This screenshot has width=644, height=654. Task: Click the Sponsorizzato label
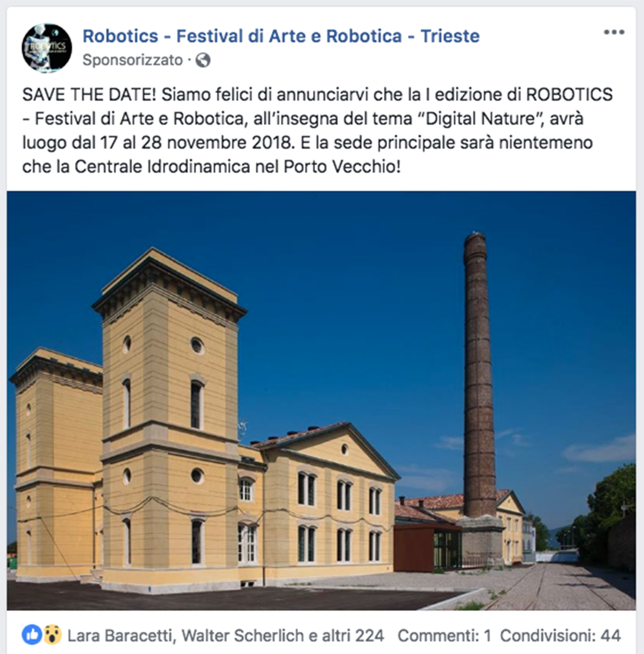133,60
